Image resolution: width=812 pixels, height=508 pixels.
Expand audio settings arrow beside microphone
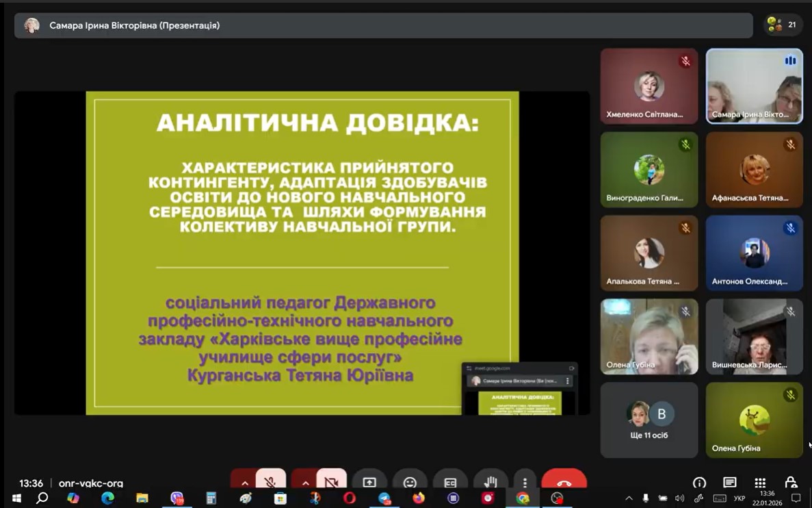[244, 482]
